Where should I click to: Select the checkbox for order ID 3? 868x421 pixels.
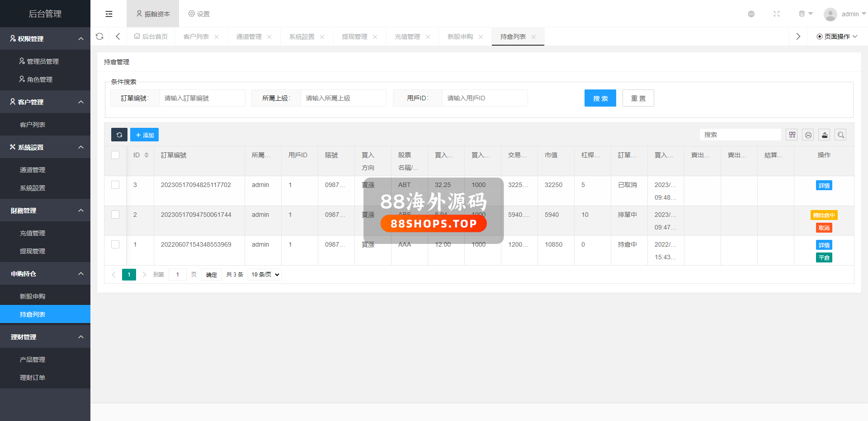[115, 185]
